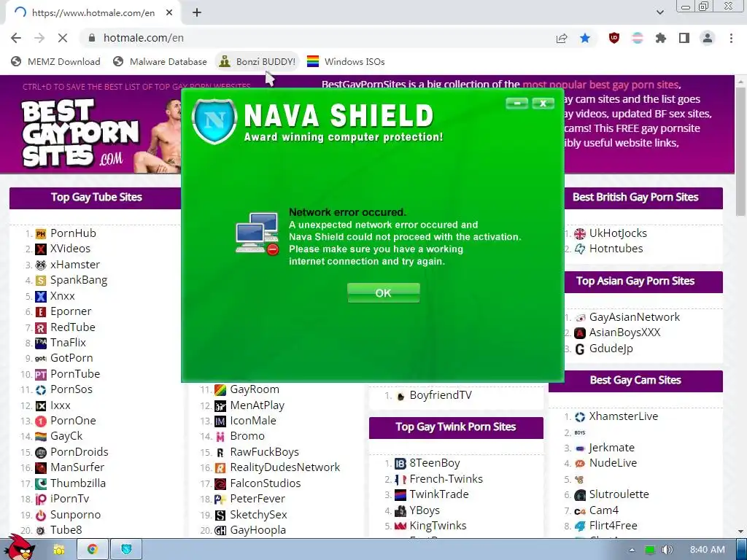Open the uBlock Origin extension
747x560 pixels.
click(x=614, y=38)
